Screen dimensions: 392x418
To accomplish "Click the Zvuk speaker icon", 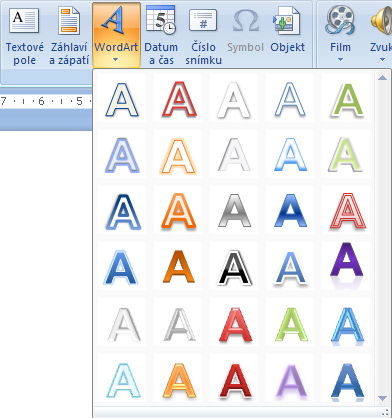I will pyautogui.click(x=382, y=22).
